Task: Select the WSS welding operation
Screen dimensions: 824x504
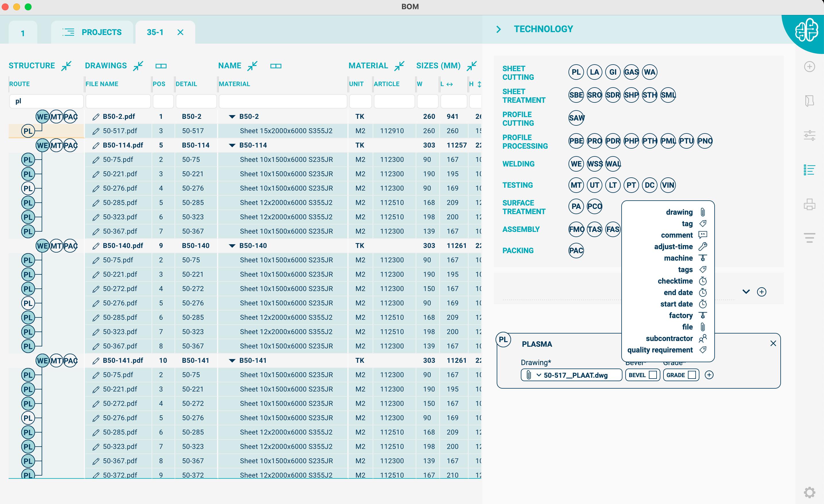Action: [x=595, y=164]
